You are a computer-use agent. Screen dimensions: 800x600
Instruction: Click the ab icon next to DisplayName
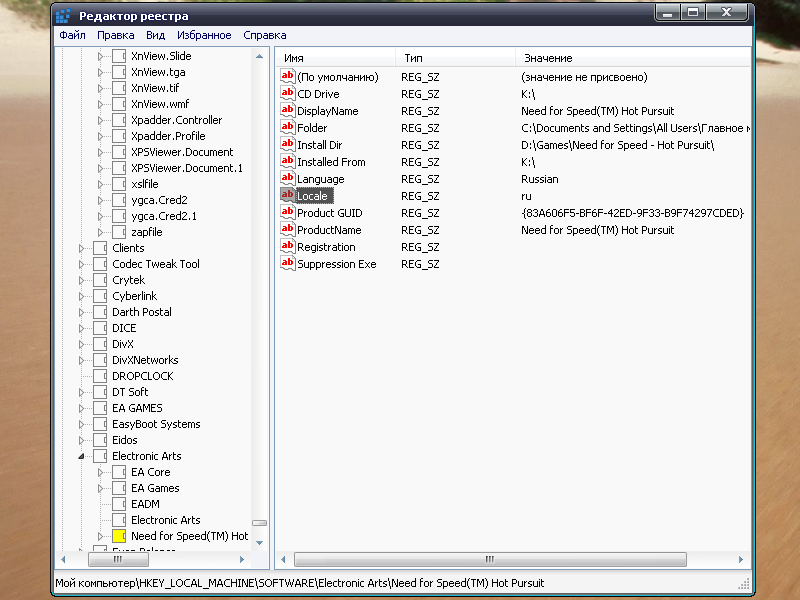pos(287,110)
